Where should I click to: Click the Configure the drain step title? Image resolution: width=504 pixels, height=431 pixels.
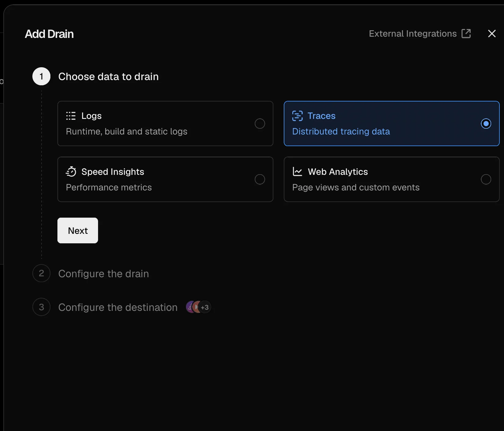pyautogui.click(x=104, y=274)
